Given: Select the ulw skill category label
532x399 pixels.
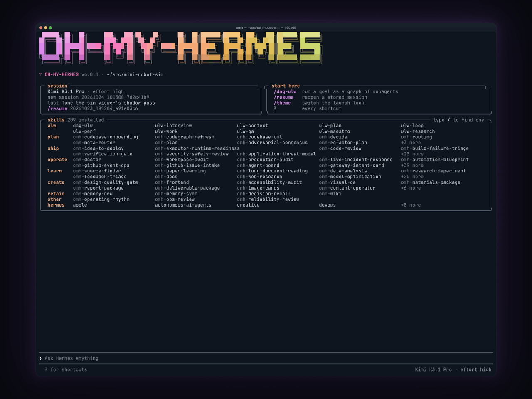Looking at the screenshot, I should (52, 126).
